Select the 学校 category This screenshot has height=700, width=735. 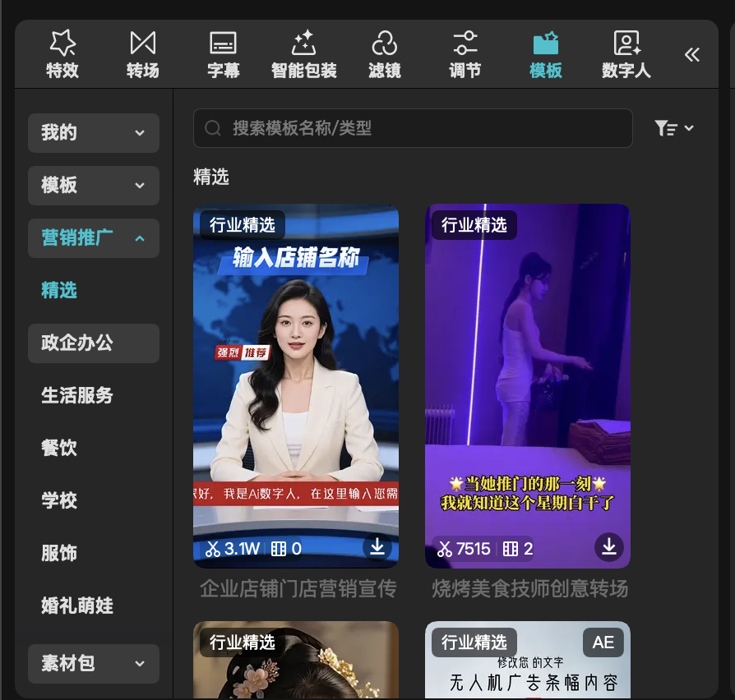59,500
